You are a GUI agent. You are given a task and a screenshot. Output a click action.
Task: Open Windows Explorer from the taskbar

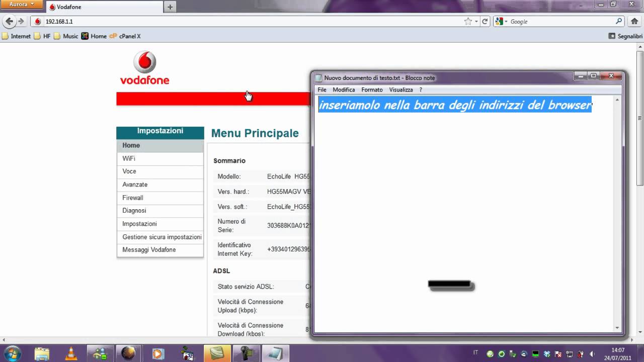point(42,353)
